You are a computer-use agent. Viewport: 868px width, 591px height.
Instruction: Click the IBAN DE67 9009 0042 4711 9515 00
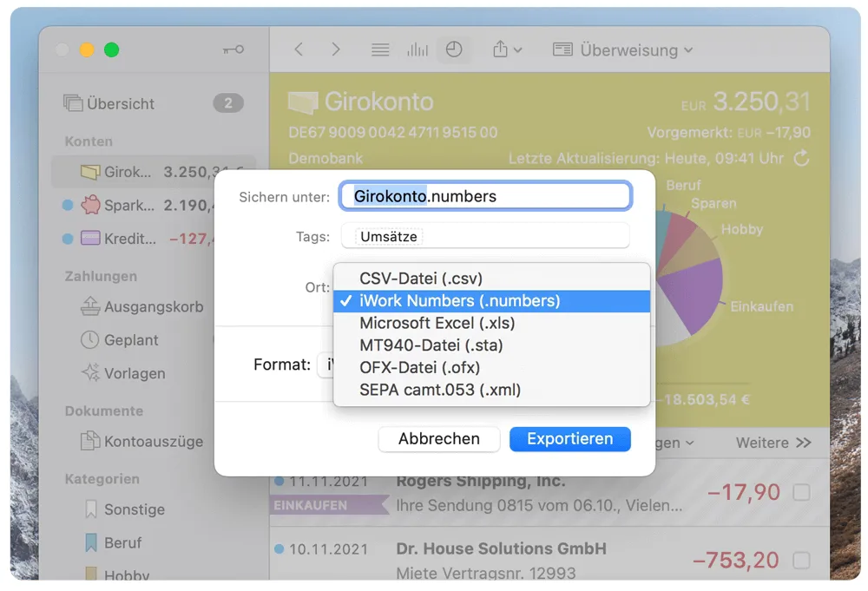[x=392, y=132]
